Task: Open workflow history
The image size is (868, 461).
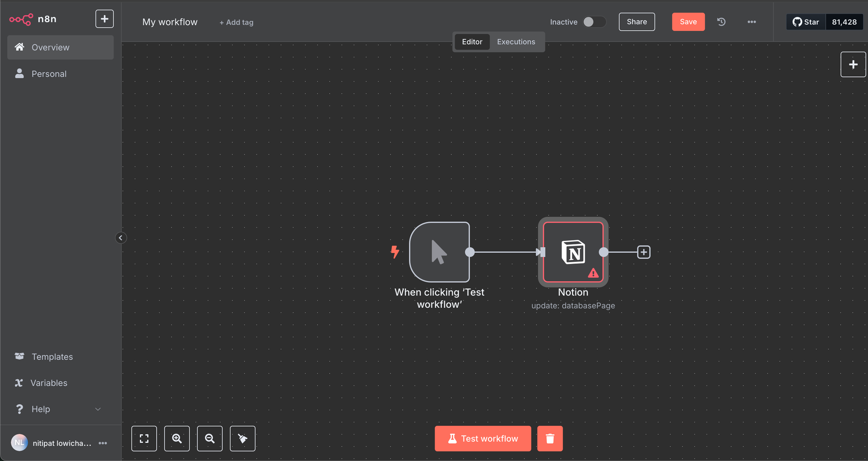Action: click(721, 22)
